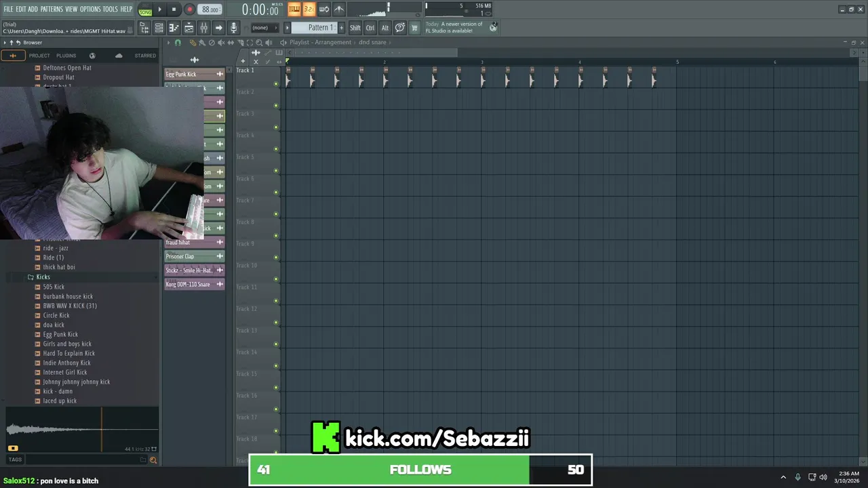Select the Deftones Open Hat sample

(66, 68)
